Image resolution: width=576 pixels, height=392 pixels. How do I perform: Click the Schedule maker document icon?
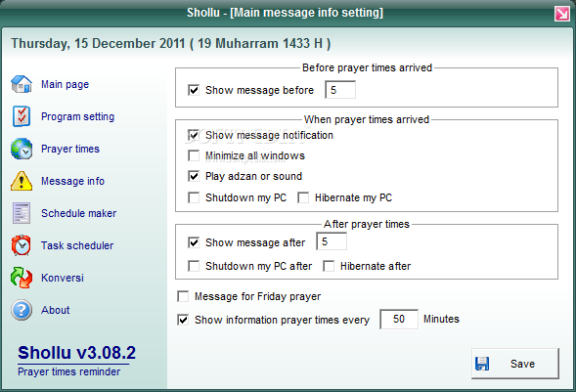click(22, 213)
